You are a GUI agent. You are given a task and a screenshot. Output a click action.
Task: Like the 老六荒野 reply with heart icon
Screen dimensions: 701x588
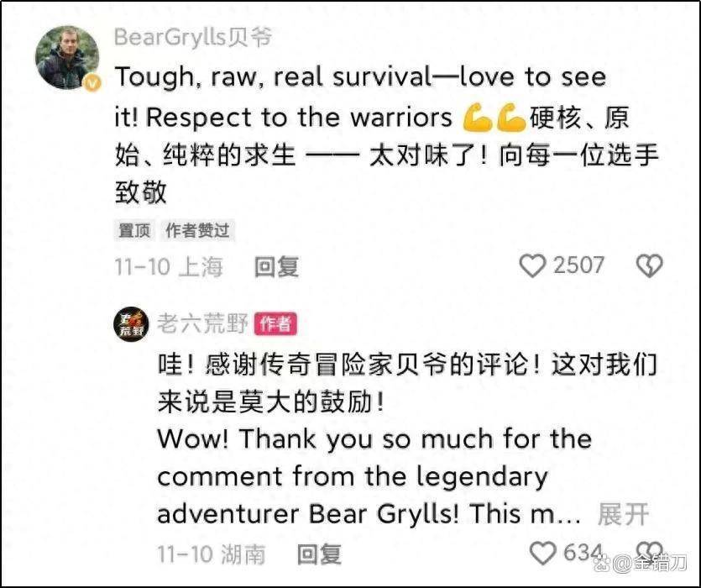[542, 553]
